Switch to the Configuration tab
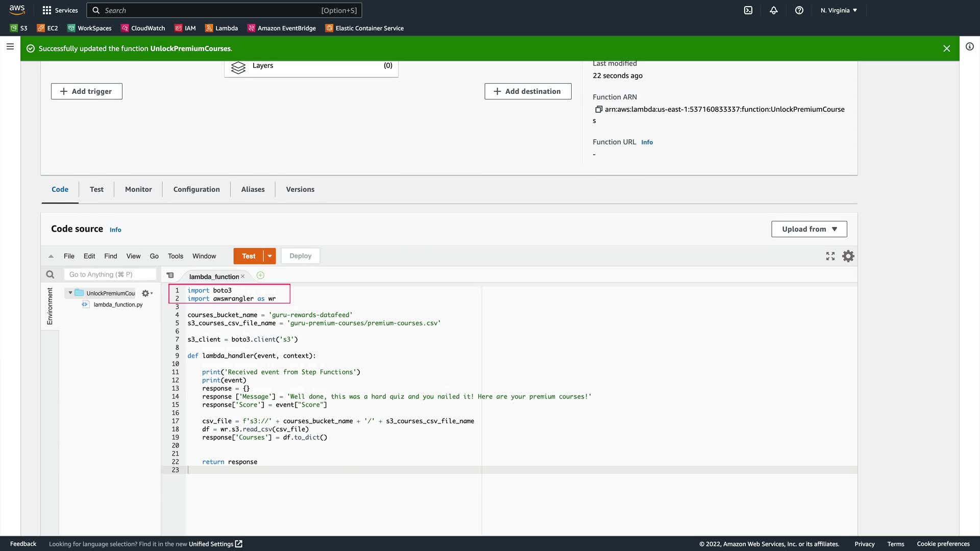 click(197, 189)
